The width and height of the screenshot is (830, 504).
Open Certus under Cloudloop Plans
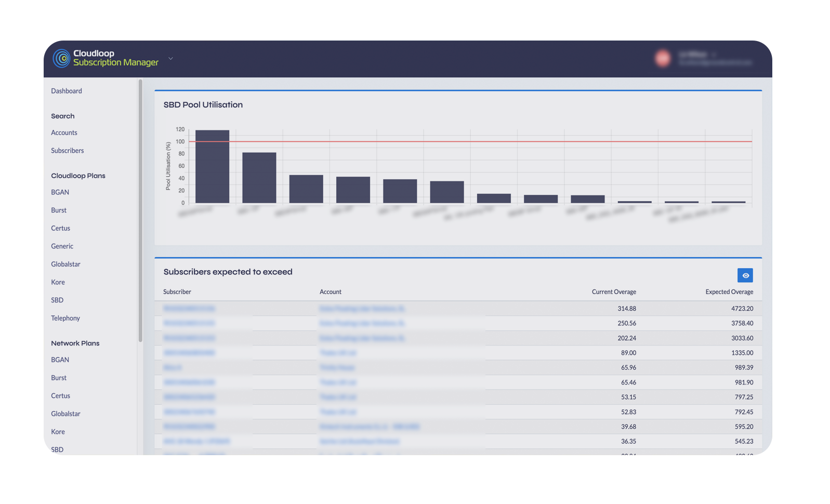[60, 228]
